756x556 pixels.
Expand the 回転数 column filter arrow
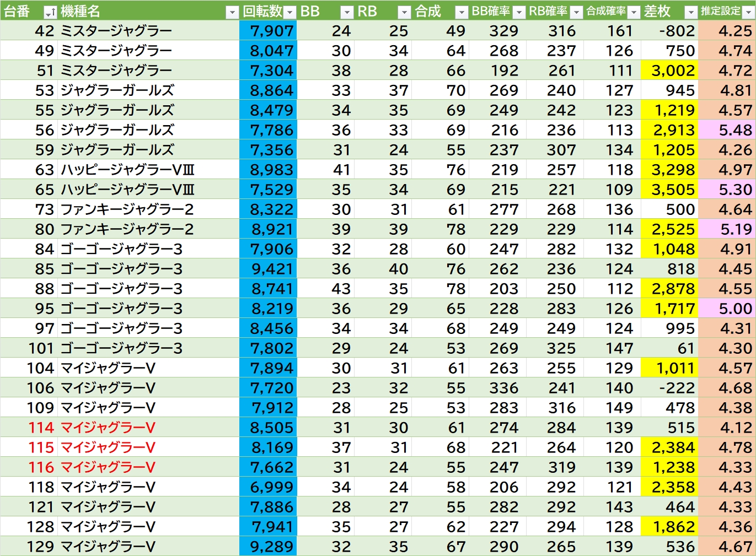[289, 12]
